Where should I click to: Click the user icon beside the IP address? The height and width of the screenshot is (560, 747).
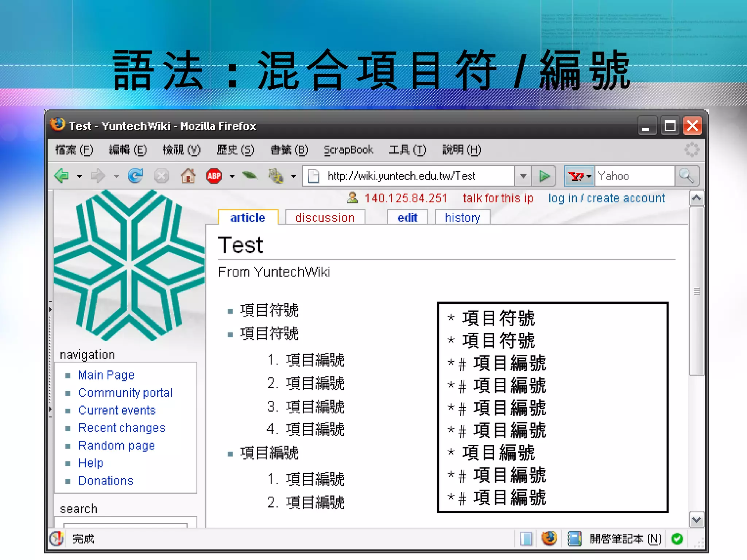click(352, 198)
